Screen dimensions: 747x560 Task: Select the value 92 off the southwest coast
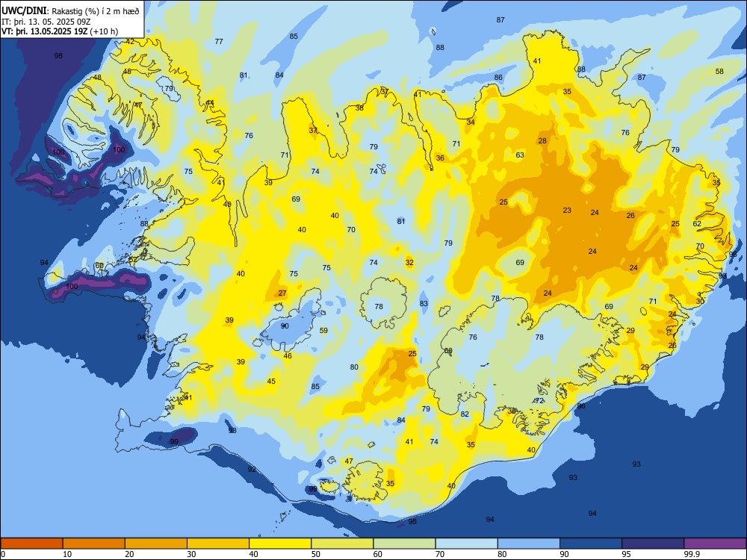[x=252, y=469]
